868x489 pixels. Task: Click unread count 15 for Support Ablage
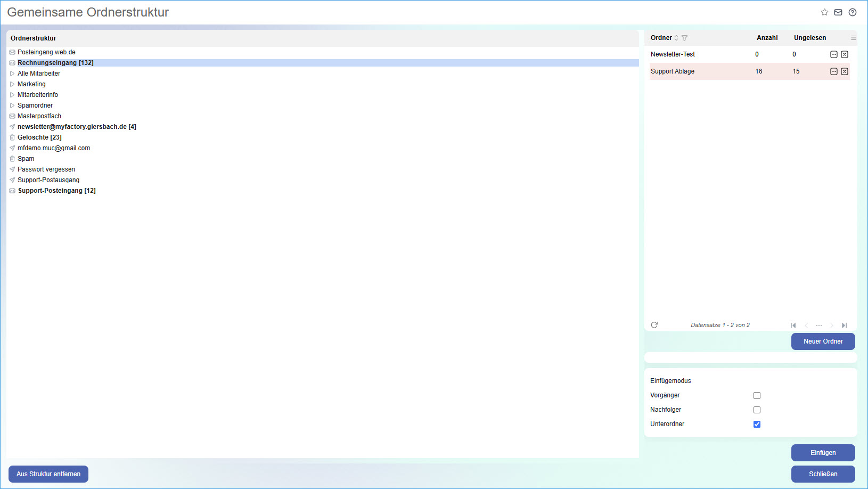(796, 71)
